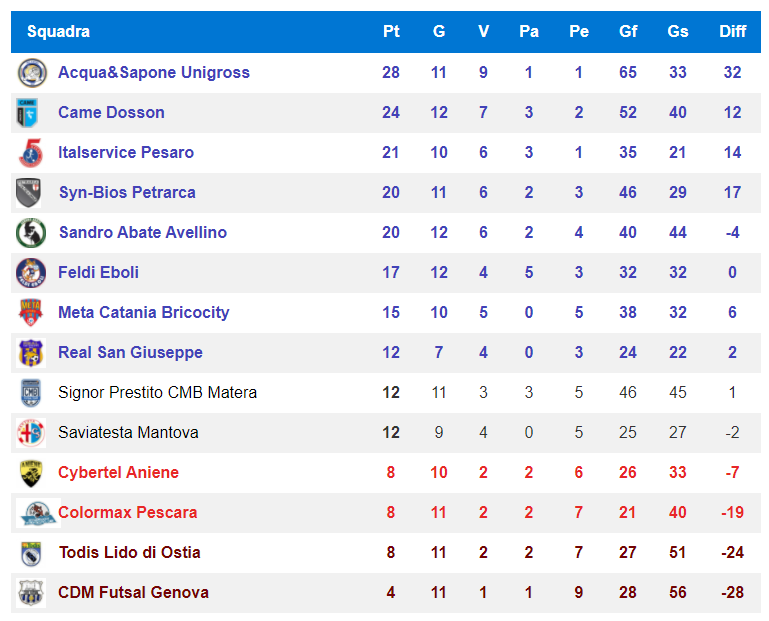Click the Sandro Abate Avellino round logo

click(x=31, y=233)
